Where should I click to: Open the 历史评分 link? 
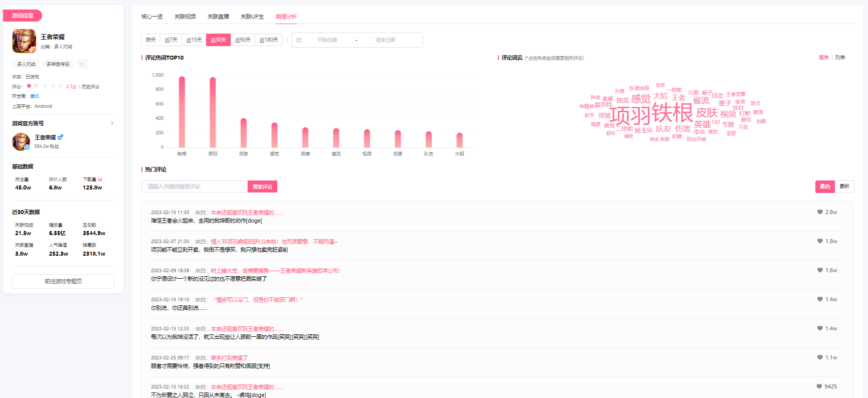(90, 87)
